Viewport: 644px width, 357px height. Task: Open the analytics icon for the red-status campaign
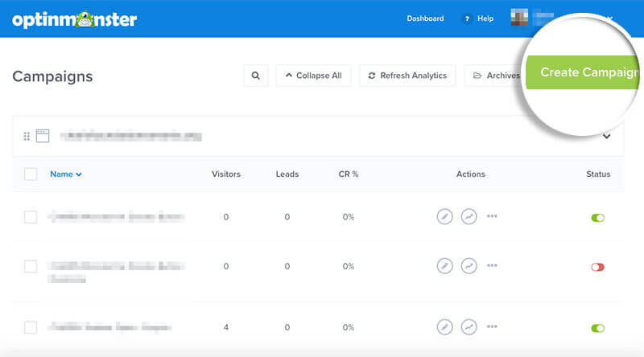point(469,266)
